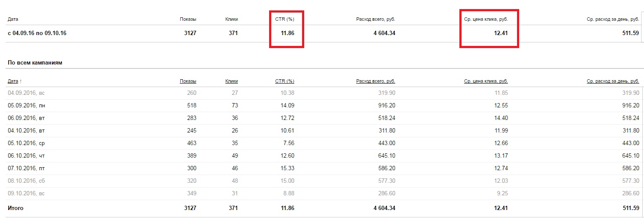Click the red-boxed CTR value 11.86
This screenshot has width=644, height=220.
(287, 33)
